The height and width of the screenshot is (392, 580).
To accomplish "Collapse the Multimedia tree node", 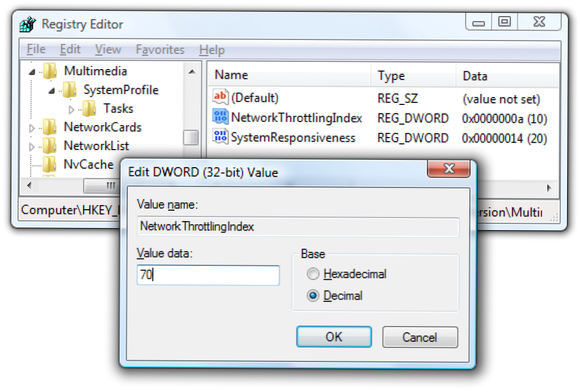I will click(32, 72).
